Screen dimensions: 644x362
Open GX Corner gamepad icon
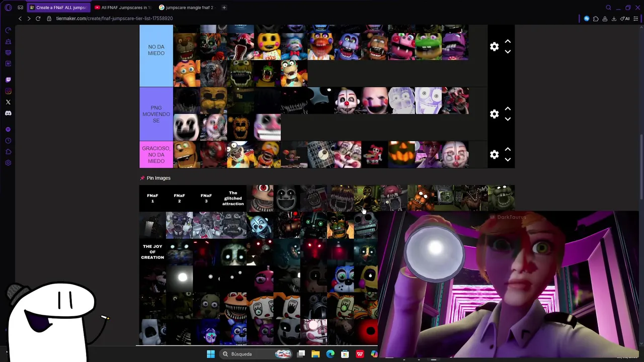tap(20, 8)
